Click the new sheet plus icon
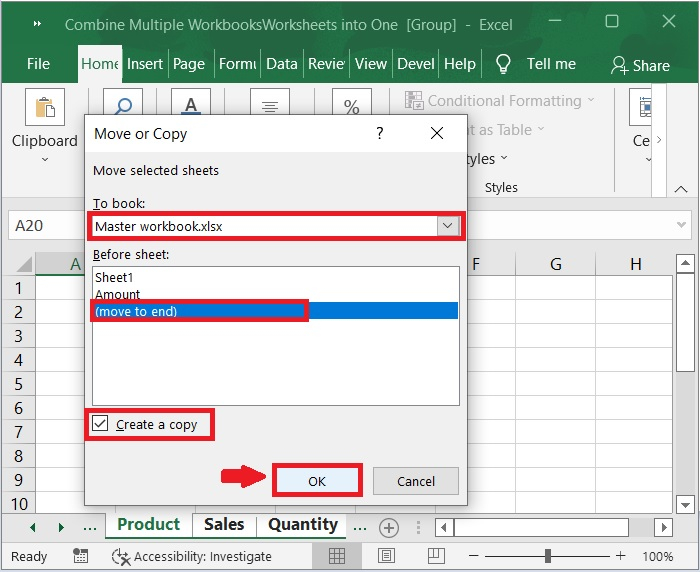The width and height of the screenshot is (700, 572). [389, 527]
